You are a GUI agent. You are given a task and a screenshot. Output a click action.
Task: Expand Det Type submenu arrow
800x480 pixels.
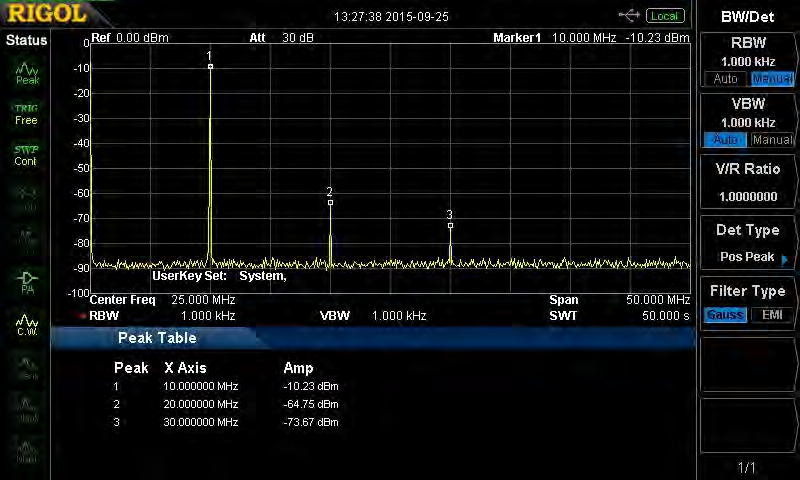[x=785, y=260]
